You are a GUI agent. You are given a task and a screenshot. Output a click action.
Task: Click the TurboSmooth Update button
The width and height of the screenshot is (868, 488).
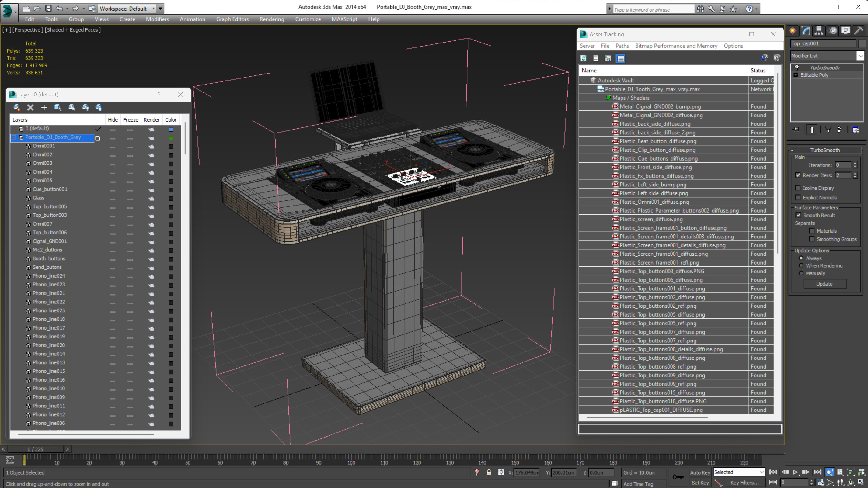(824, 284)
